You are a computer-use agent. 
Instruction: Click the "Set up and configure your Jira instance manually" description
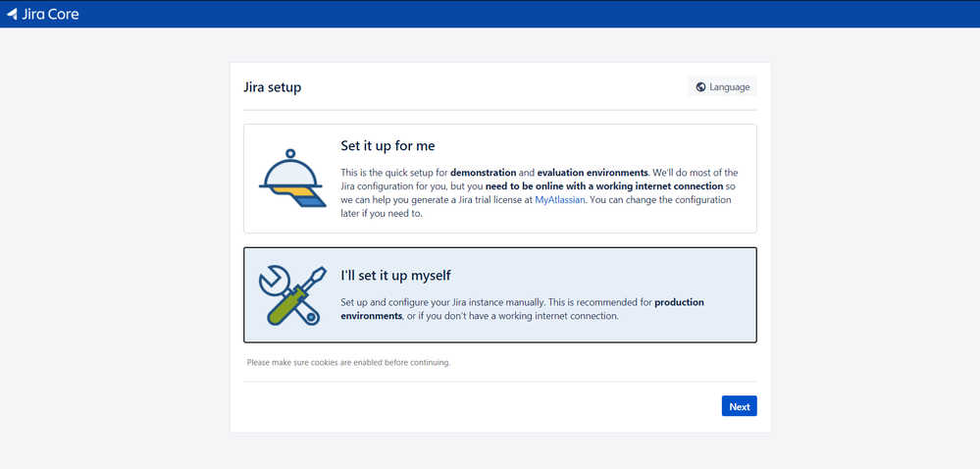tap(523, 309)
